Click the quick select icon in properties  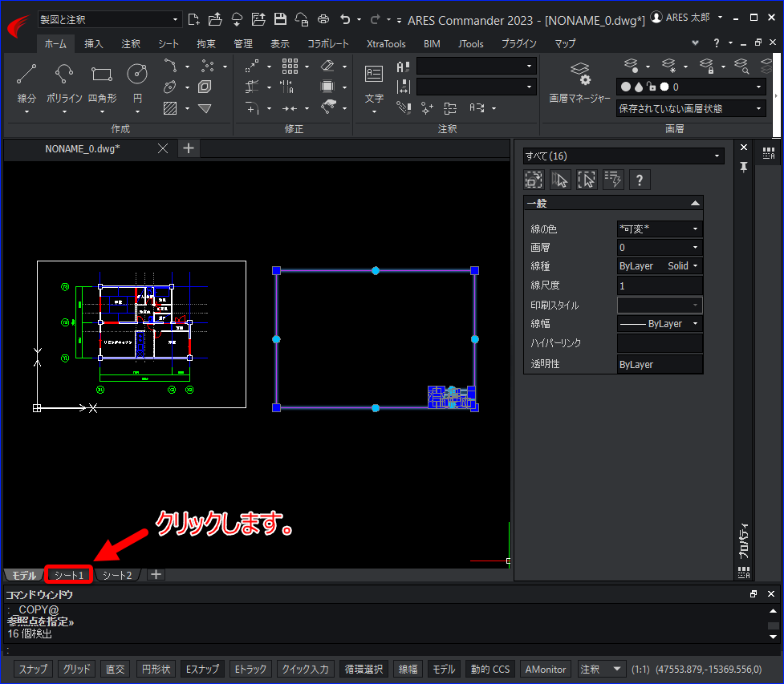pyautogui.click(x=612, y=180)
